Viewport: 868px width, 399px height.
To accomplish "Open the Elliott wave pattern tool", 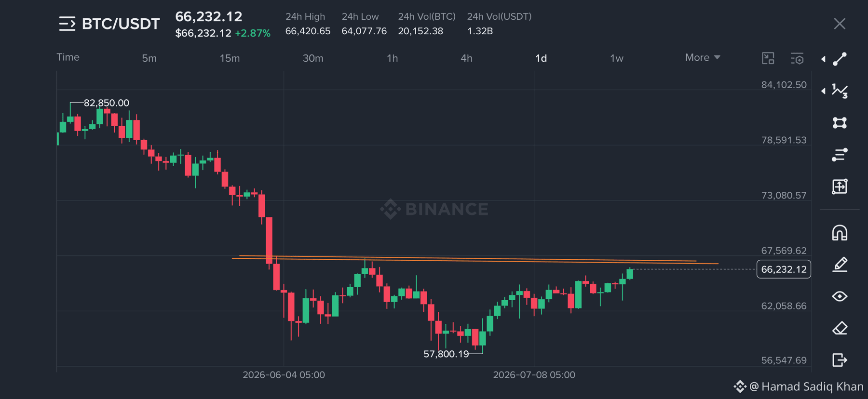I will click(x=840, y=91).
